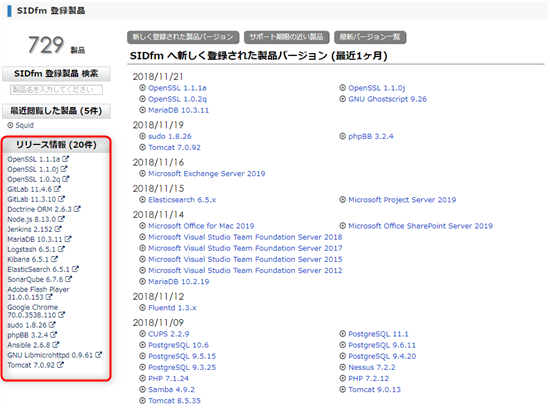Screen dimensions: 550x408
Task: Open Elasticsearch 6.5.x product link
Action: pos(182,200)
